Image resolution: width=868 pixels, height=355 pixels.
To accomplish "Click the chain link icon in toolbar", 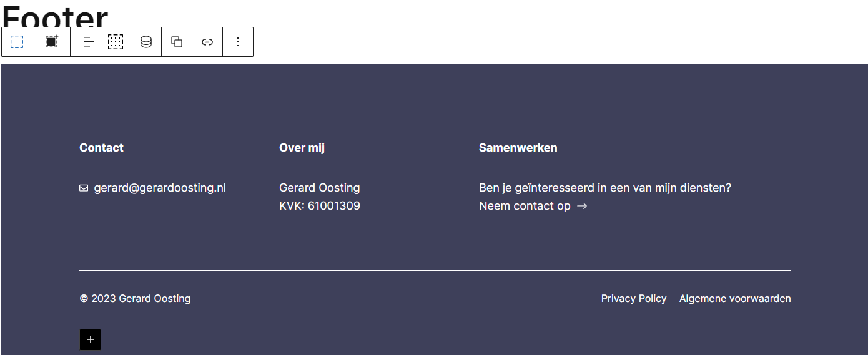I will click(207, 42).
